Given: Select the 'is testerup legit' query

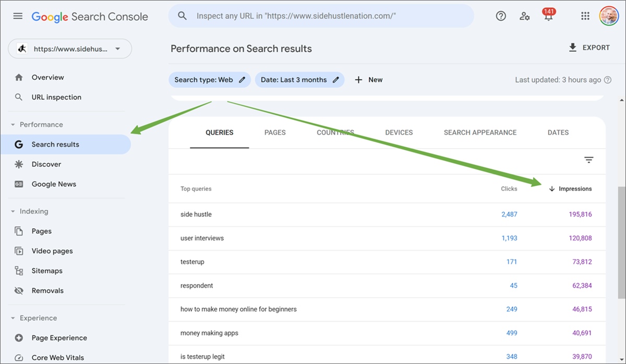Looking at the screenshot, I should pyautogui.click(x=202, y=357).
